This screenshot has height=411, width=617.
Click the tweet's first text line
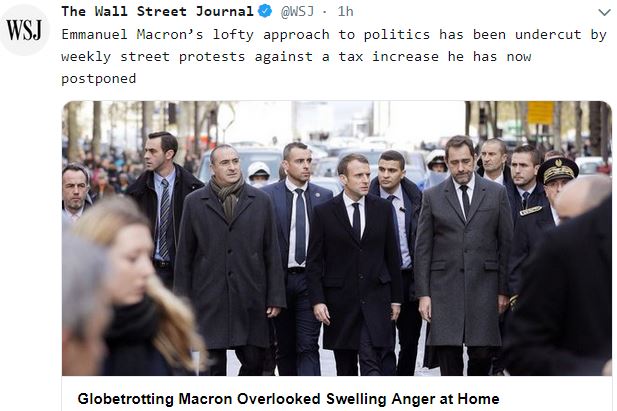[334, 35]
